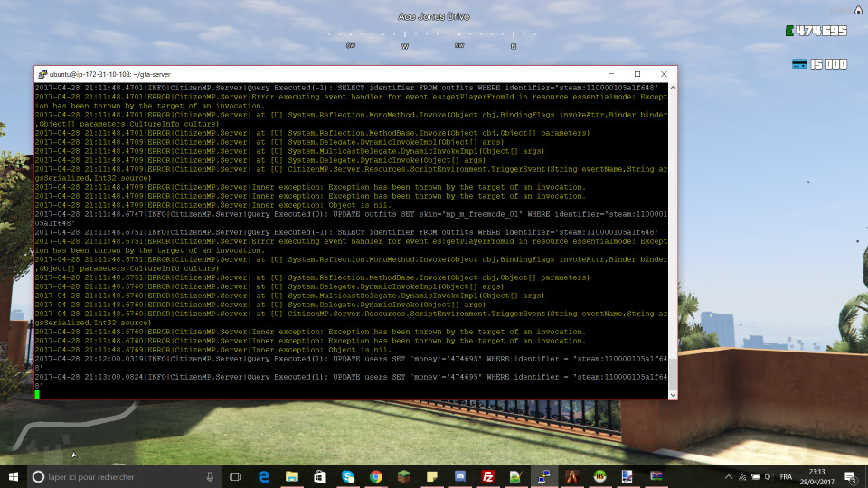Close the PuTTY gta-server window

pos(664,74)
